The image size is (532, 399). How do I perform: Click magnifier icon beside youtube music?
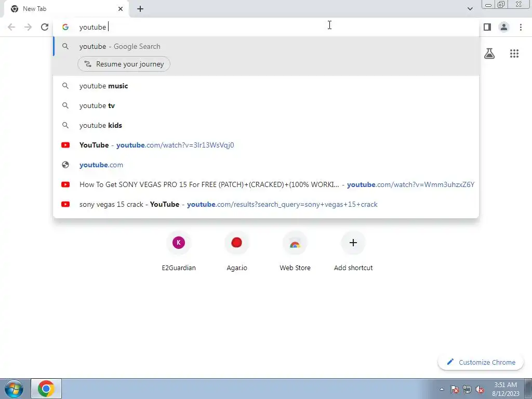(65, 86)
